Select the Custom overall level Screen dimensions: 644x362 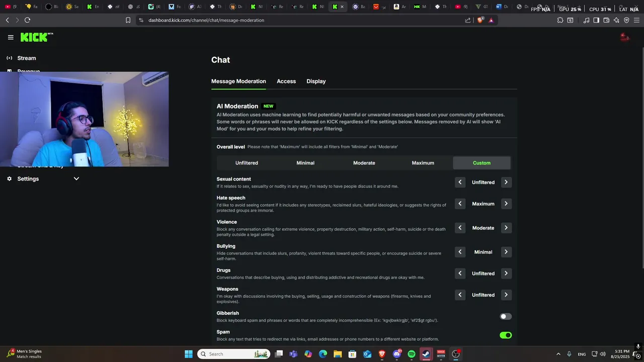(x=481, y=163)
